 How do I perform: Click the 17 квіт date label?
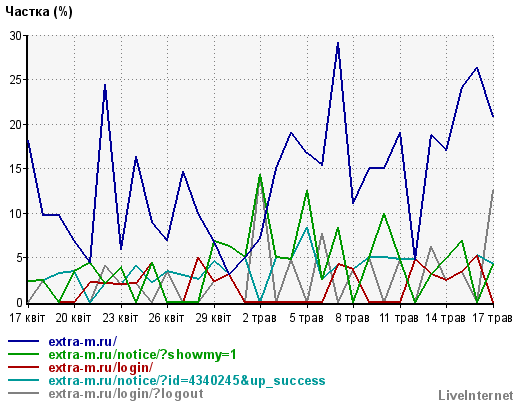tap(27, 318)
